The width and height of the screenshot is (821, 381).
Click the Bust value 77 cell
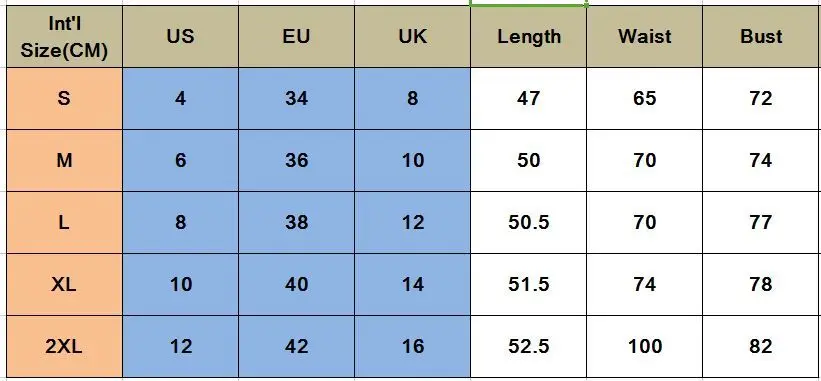coord(762,222)
